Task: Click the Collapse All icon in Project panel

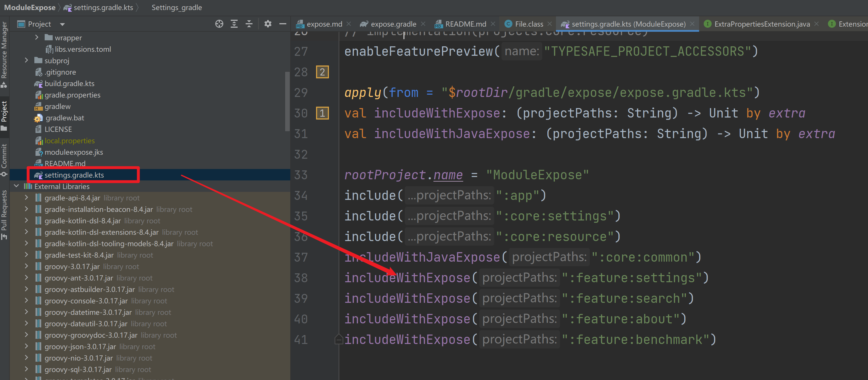Action: [249, 24]
